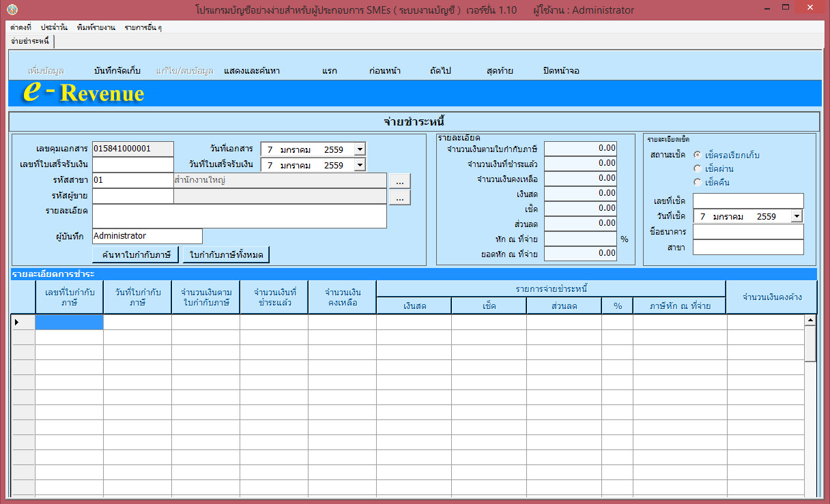Click the เลขที่ใบเสร็จรับเงิน input field
Image resolution: width=830 pixels, height=504 pixels.
click(x=133, y=164)
